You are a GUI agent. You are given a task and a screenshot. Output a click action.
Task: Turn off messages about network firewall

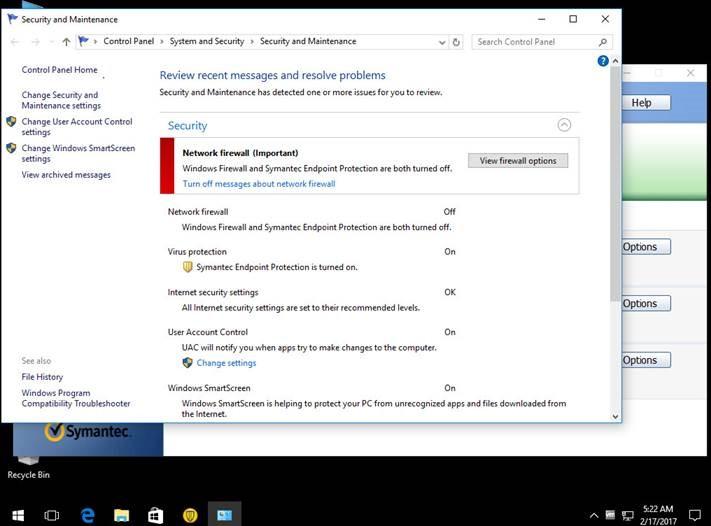pyautogui.click(x=259, y=184)
